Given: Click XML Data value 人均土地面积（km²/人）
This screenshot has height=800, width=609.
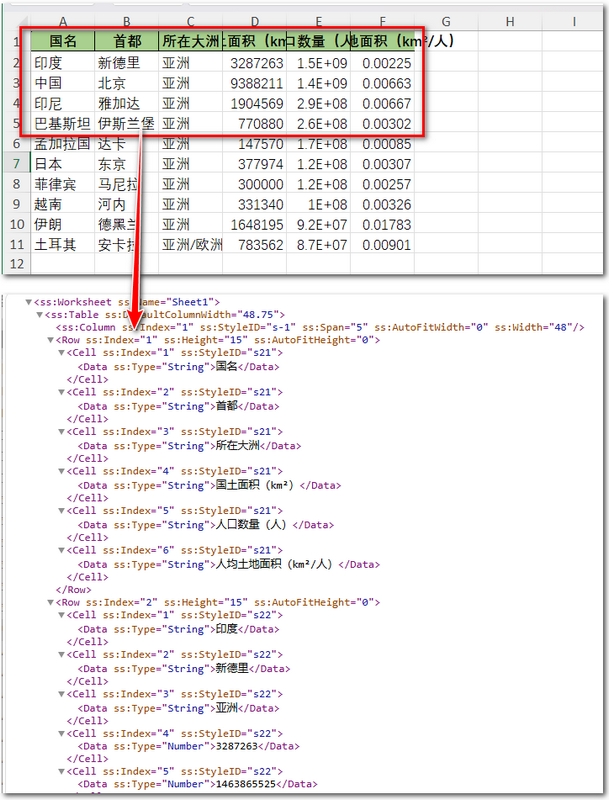Looking at the screenshot, I should tap(273, 564).
